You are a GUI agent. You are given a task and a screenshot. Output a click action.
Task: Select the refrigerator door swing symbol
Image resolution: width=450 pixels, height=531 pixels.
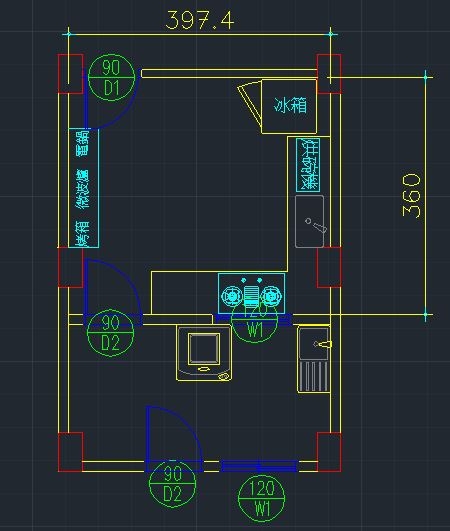tap(250, 104)
